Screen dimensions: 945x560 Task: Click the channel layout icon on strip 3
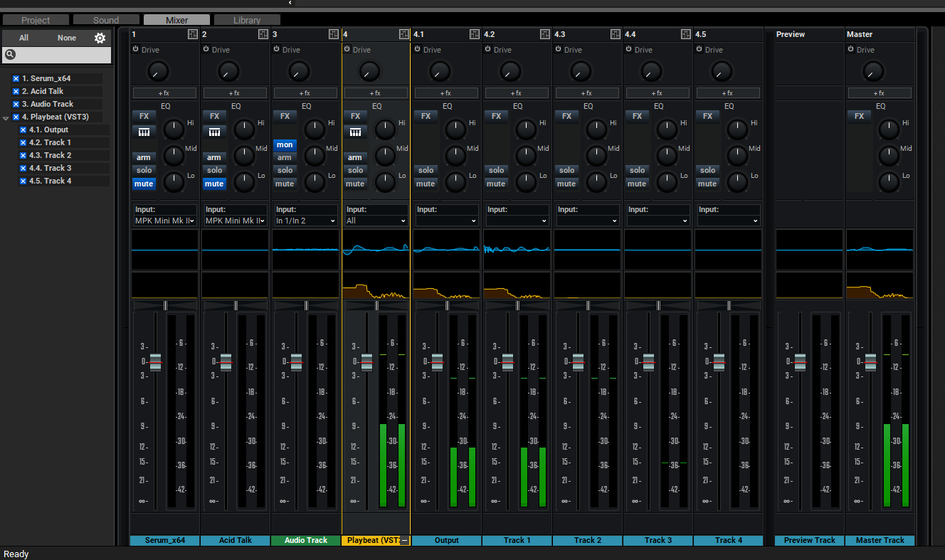tap(334, 34)
